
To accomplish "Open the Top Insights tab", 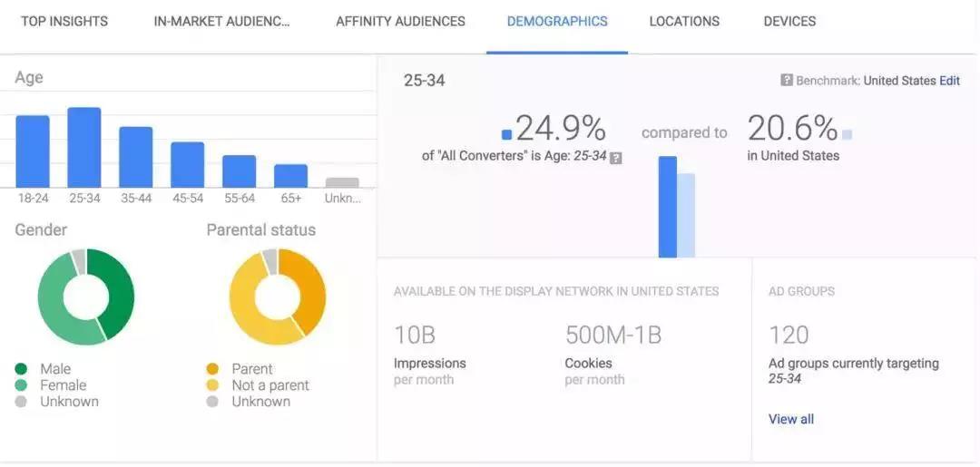I will coord(64,21).
